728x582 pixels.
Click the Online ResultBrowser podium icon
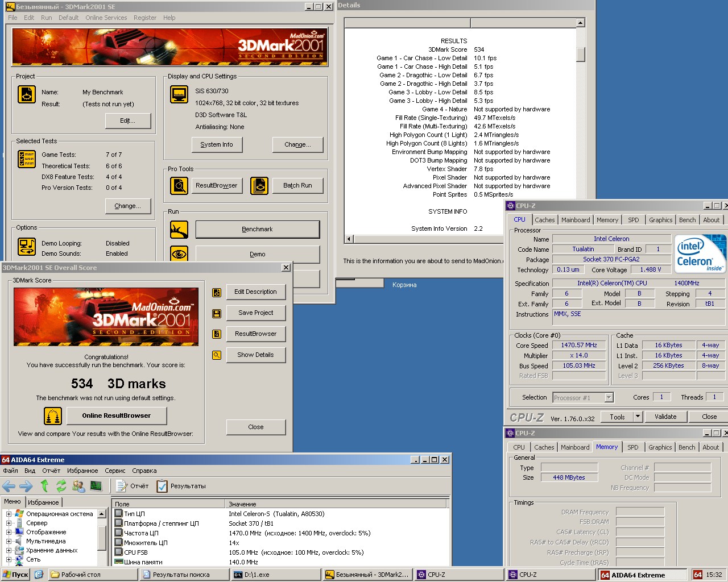point(53,416)
